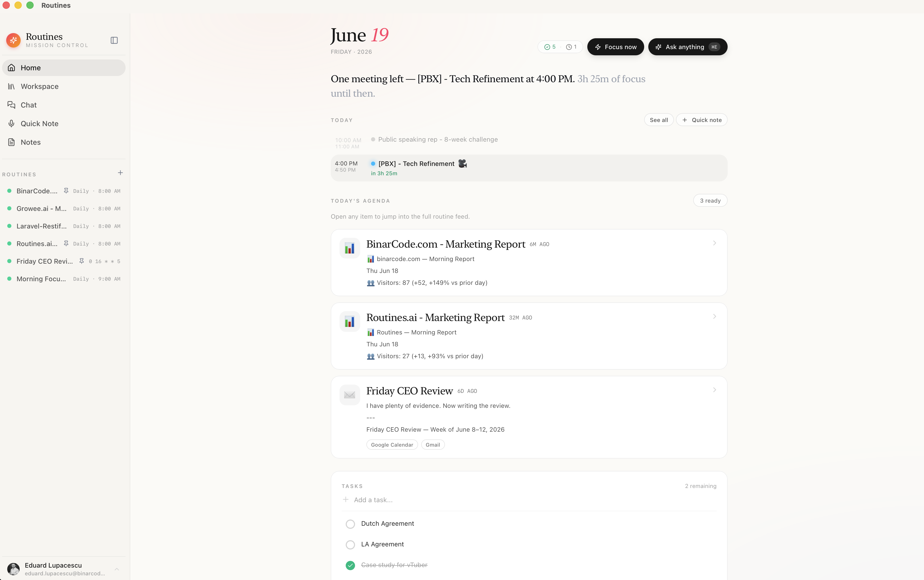Click the Routines orange logo icon
Viewport: 924px width, 580px height.
pos(13,40)
